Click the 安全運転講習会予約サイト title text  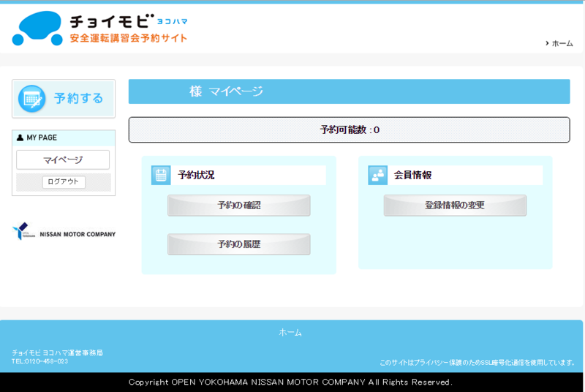(129, 38)
